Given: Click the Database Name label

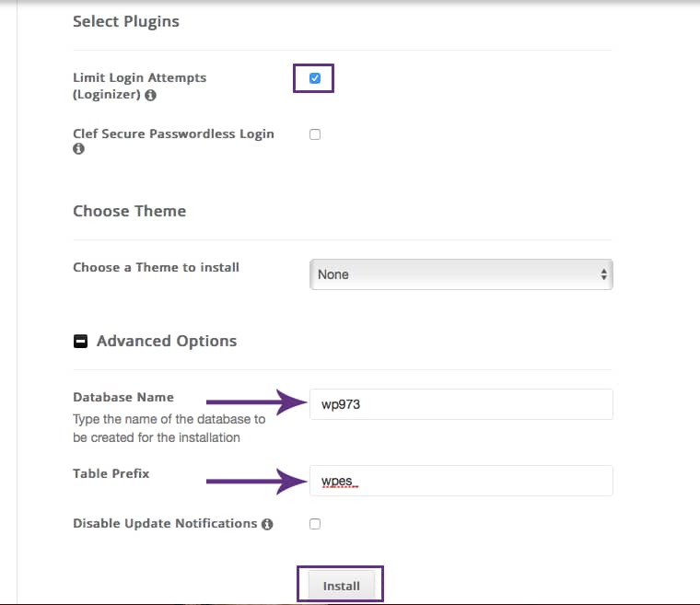Looking at the screenshot, I should point(122,397).
